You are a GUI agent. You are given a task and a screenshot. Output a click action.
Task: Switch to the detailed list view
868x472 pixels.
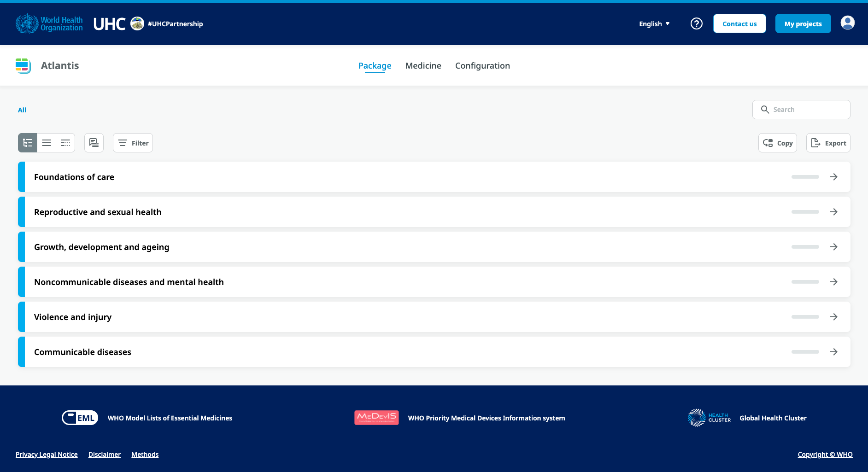coord(65,143)
